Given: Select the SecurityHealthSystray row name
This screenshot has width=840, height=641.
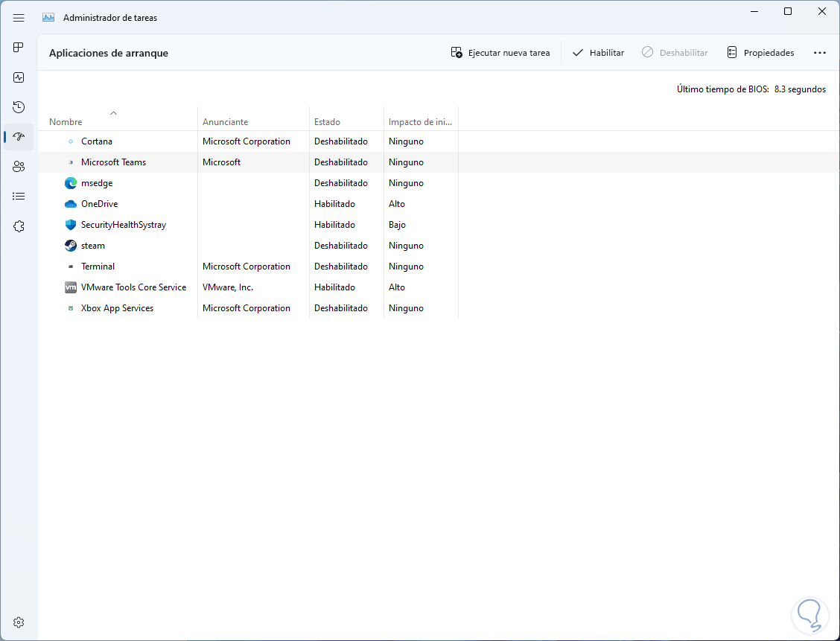Looking at the screenshot, I should 123,225.
